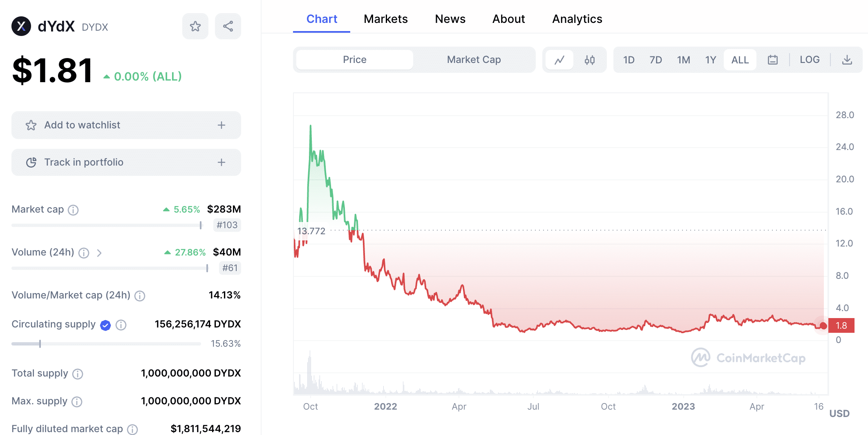Screen dimensions: 868x435
Task: Toggle LOG scale on chart
Action: click(810, 60)
